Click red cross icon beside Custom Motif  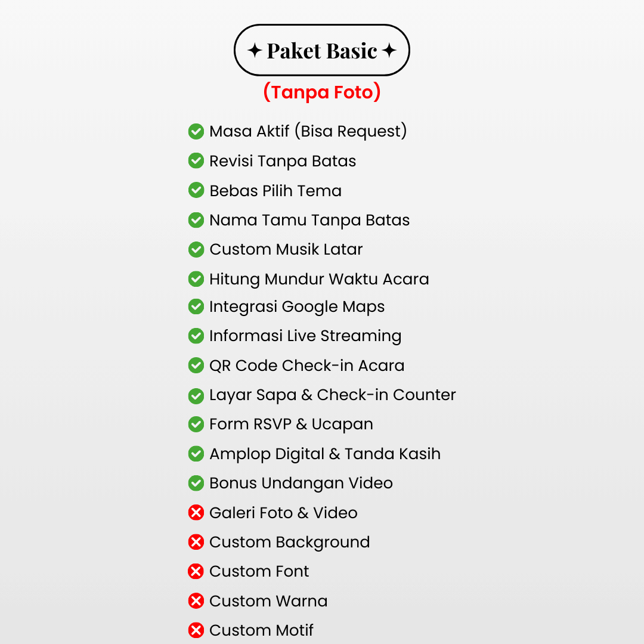[196, 630]
